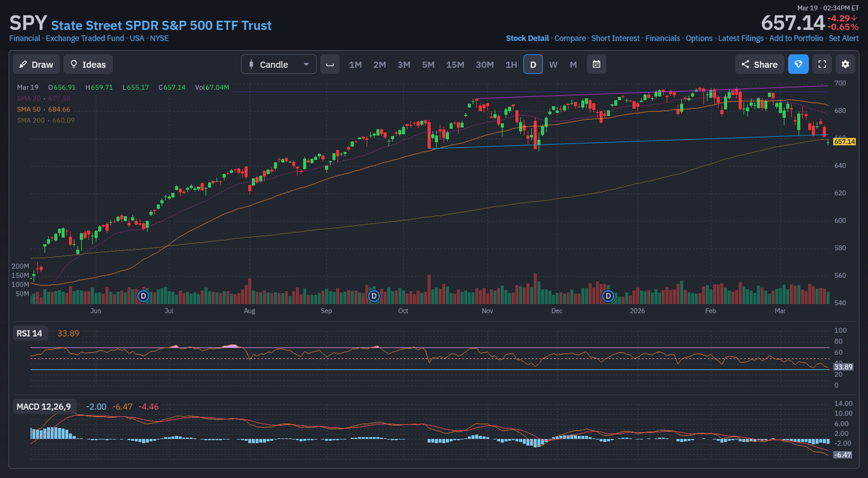The image size is (868, 478).
Task: Open the Draw tools panel
Action: pos(35,64)
